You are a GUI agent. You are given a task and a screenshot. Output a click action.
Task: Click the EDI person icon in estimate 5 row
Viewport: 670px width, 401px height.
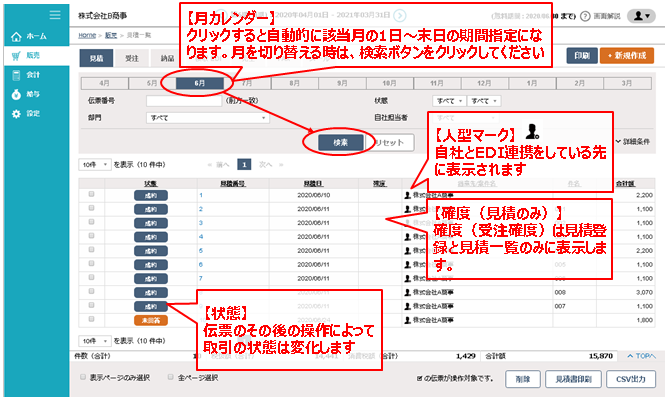pyautogui.click(x=407, y=251)
